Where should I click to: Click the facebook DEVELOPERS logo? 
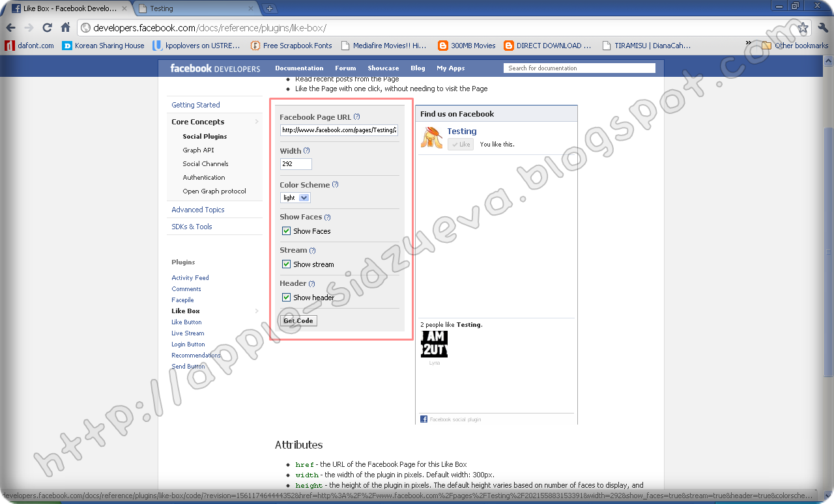(215, 68)
